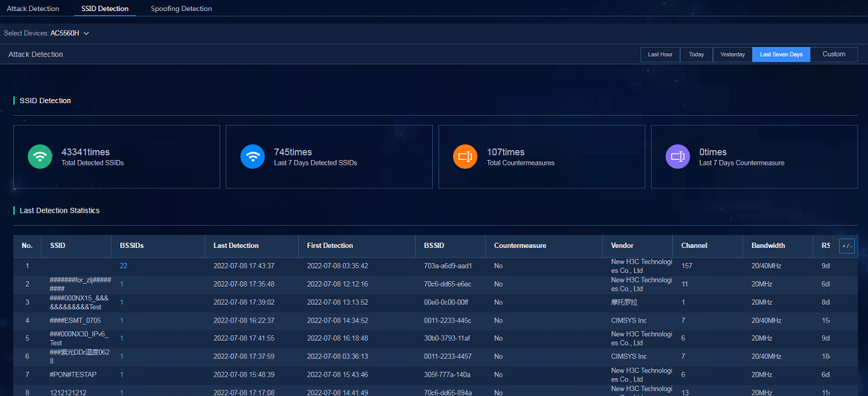Click last detection time 2022-07-08 17:43:37

coord(244,266)
